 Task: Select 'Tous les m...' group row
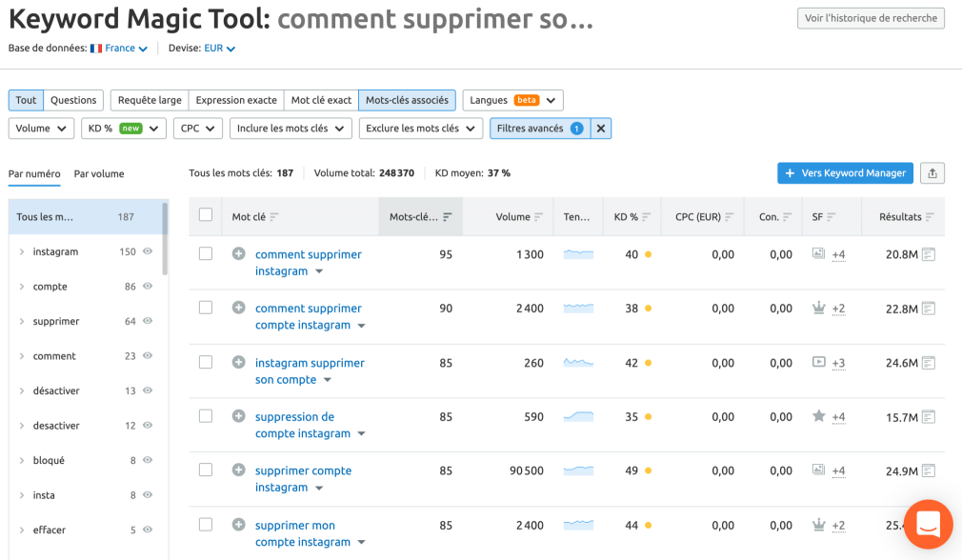pos(85,216)
